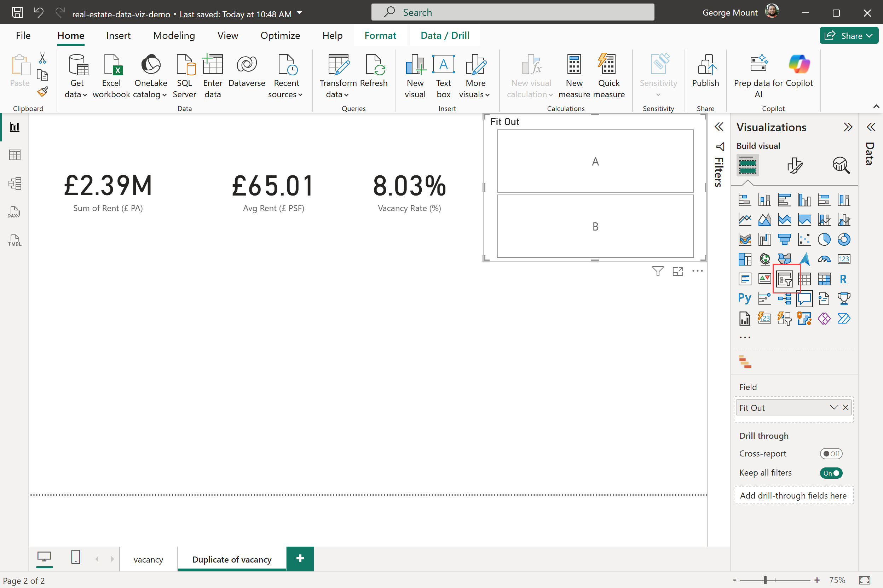Switch to mobile layout view

75,558
